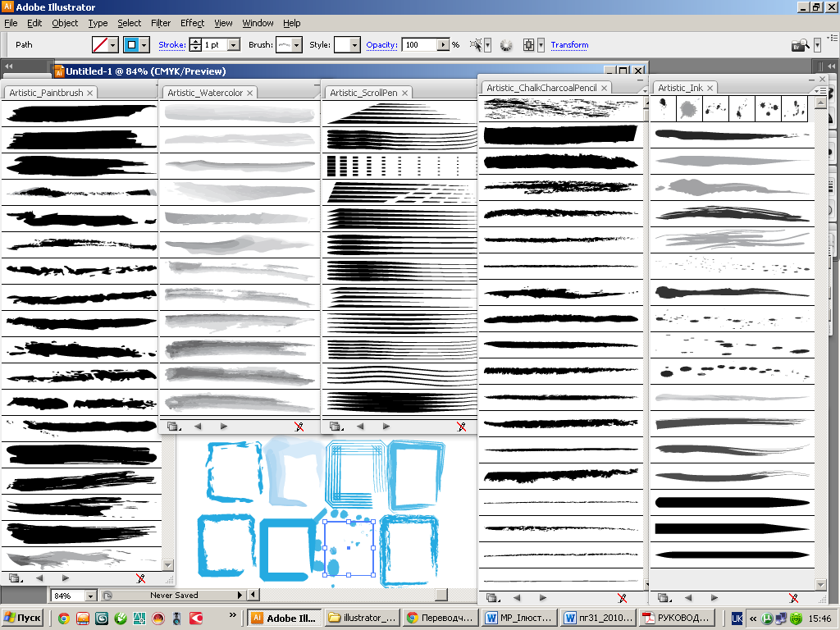Image resolution: width=840 pixels, height=630 pixels.
Task: Close the Artistic_Paintbrush tab
Action: tap(90, 93)
